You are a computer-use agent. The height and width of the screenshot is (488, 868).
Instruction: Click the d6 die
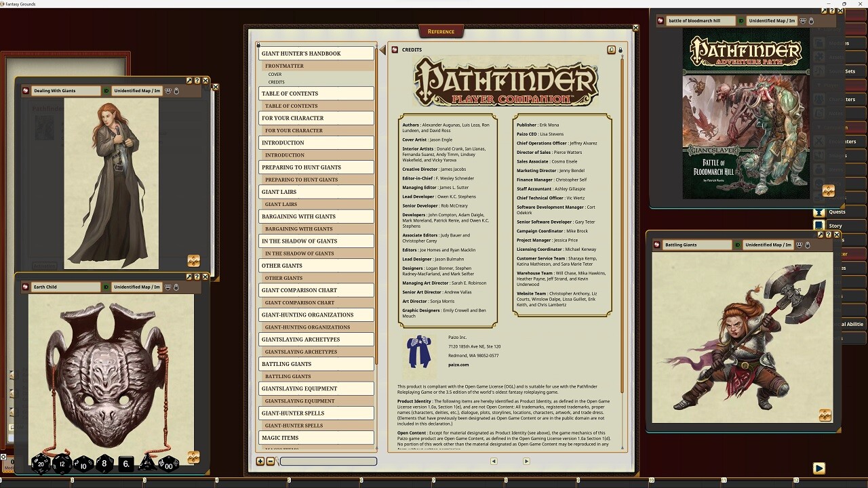tap(126, 464)
